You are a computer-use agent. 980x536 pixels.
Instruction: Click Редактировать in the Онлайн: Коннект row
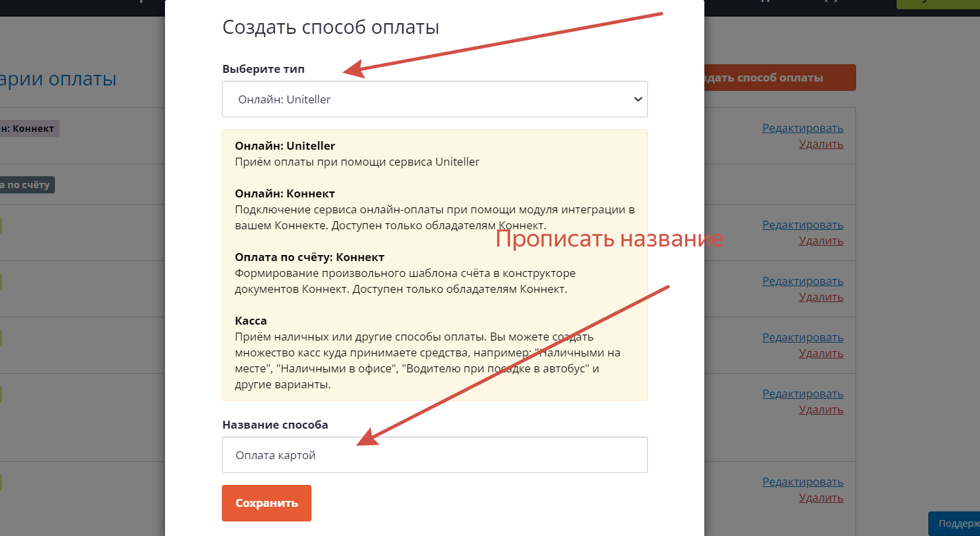[x=802, y=128]
